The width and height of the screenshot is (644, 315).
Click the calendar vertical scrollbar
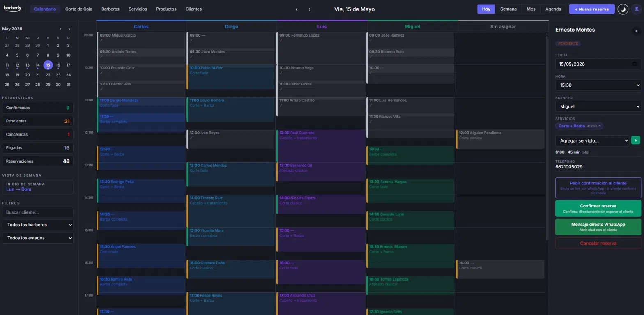(547, 138)
